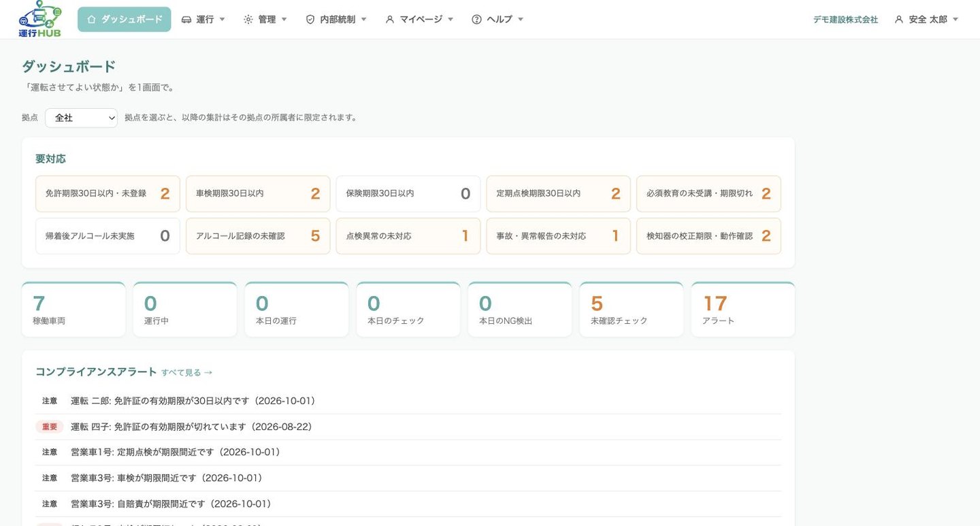
Task: Click the アラート stat tile showing 17
Action: click(743, 310)
